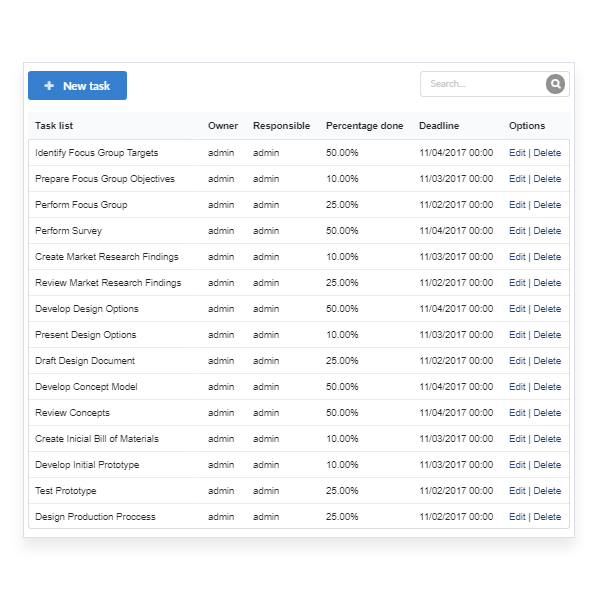Click the Perform Survey 50.00% percentage cell

[342, 231]
